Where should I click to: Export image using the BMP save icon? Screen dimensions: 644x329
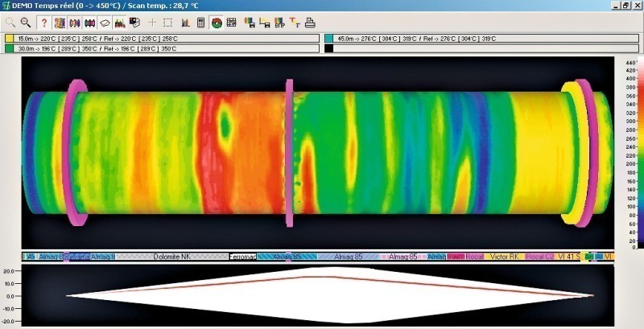point(279,23)
